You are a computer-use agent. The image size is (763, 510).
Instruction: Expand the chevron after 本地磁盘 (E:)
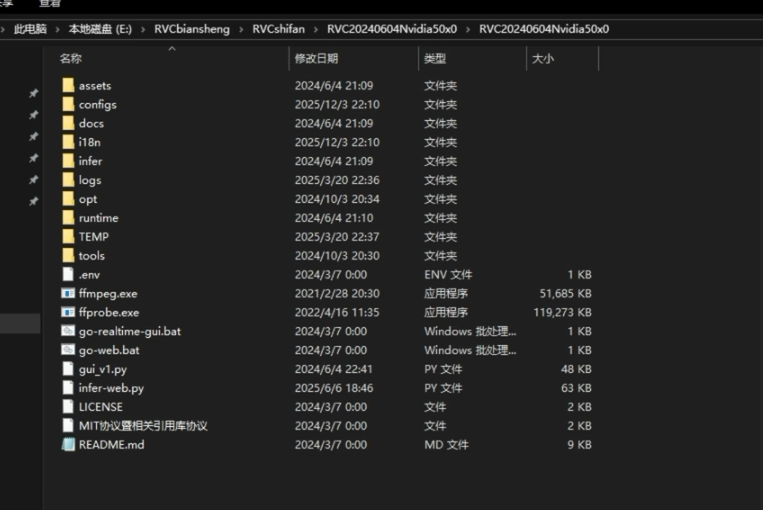143,29
